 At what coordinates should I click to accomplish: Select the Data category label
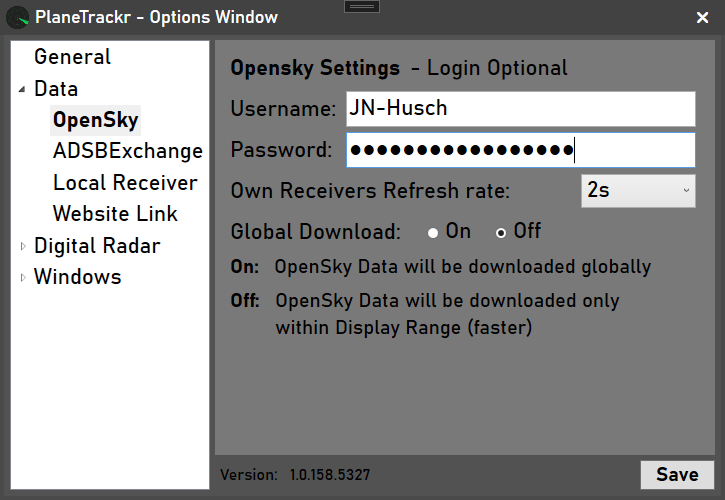56,89
